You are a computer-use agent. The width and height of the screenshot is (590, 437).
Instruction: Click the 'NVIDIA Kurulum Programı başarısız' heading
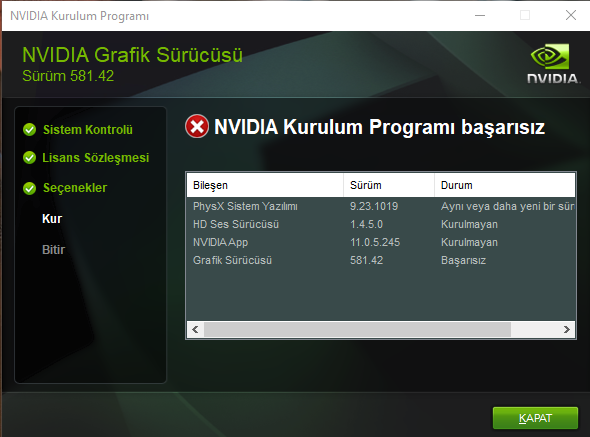coord(379,127)
